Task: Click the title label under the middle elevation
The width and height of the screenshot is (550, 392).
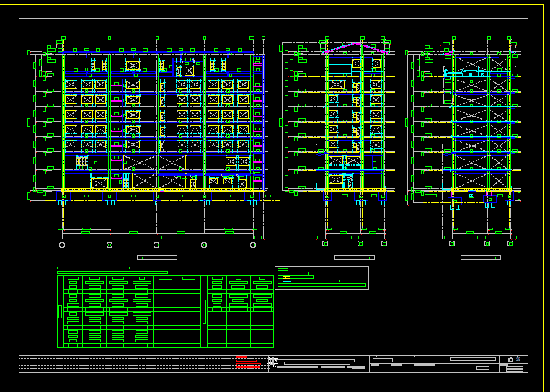Action: tap(355, 258)
